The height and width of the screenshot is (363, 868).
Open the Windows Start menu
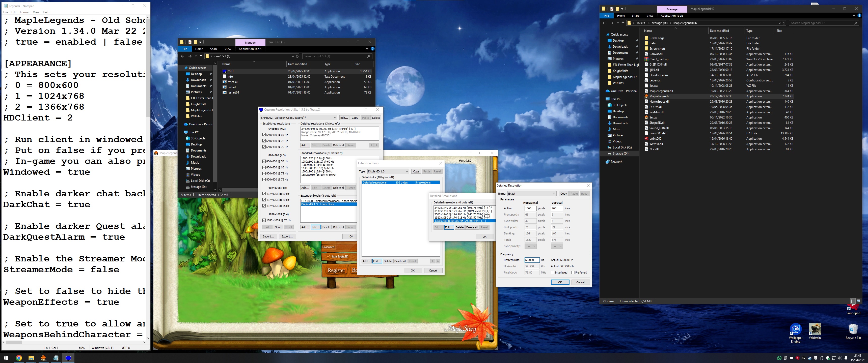(6, 358)
